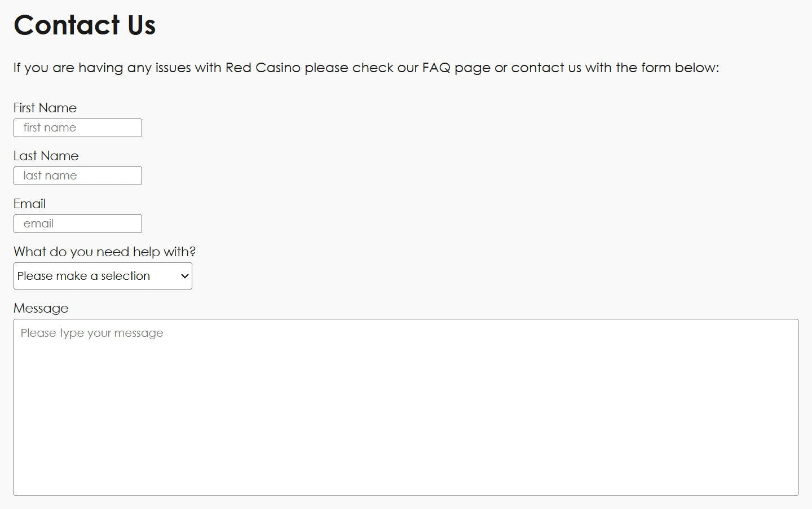Click the FAQ page mention in the intro text

click(439, 68)
